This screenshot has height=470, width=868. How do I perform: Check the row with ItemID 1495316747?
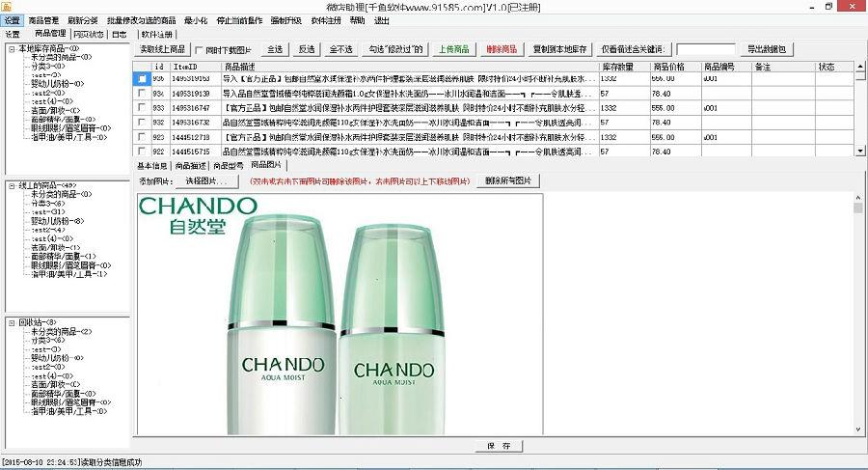(142, 108)
